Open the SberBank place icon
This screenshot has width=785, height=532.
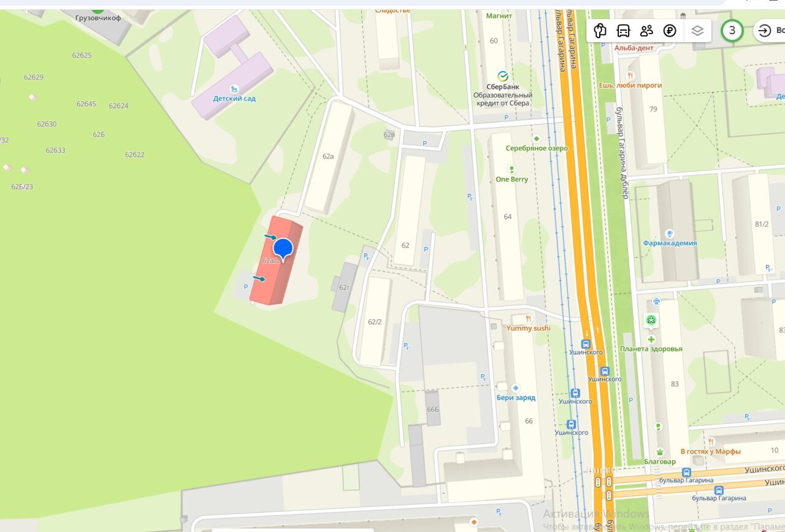[x=503, y=76]
